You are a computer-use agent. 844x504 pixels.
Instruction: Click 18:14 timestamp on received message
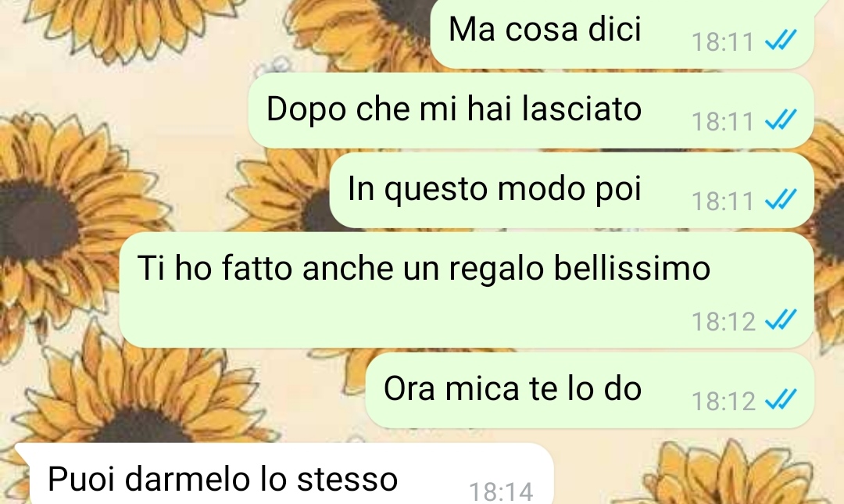(501, 492)
